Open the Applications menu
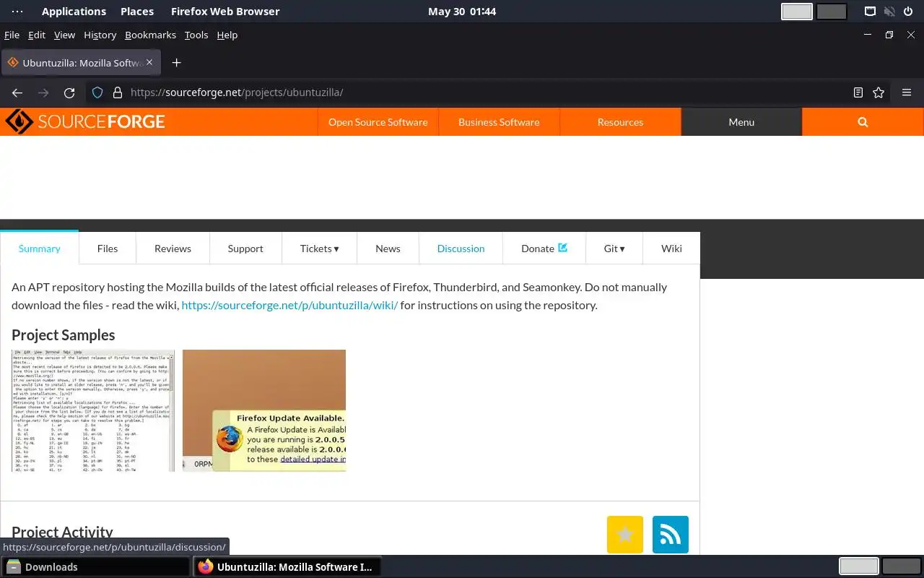This screenshot has height=578, width=924. tap(74, 12)
